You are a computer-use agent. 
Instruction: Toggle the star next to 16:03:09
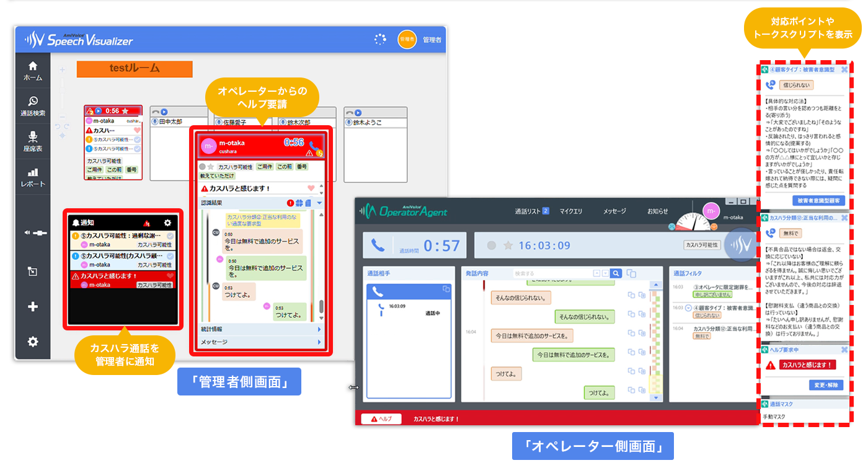pos(508,245)
